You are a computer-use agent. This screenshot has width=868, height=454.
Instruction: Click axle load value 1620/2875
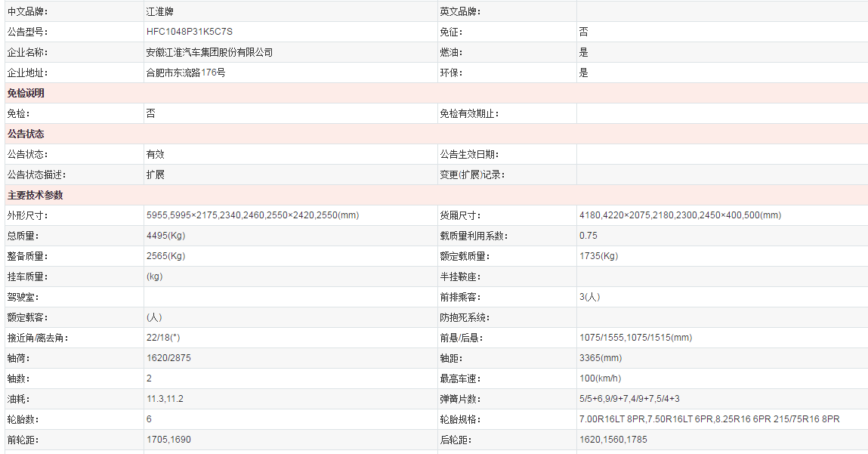[168, 358]
